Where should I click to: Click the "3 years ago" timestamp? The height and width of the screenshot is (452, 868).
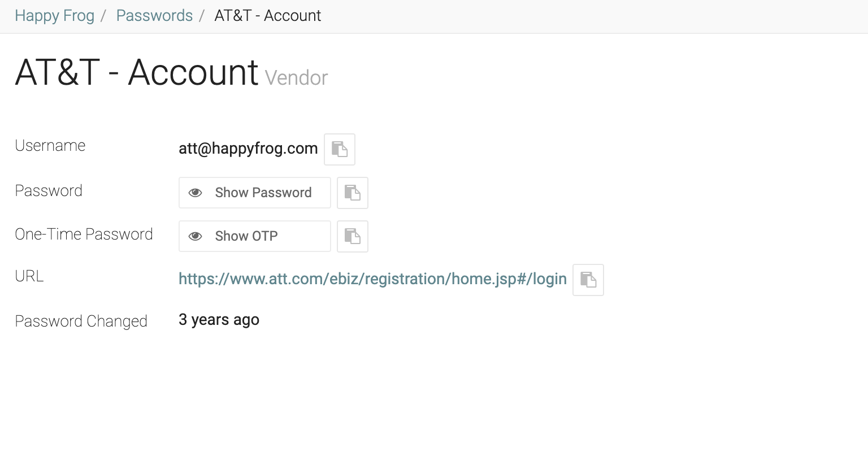(219, 320)
